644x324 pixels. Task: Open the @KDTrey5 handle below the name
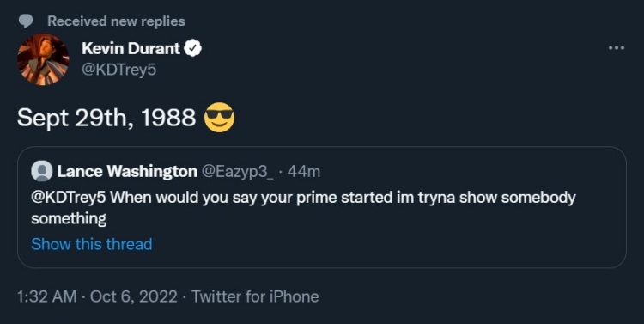pos(118,70)
